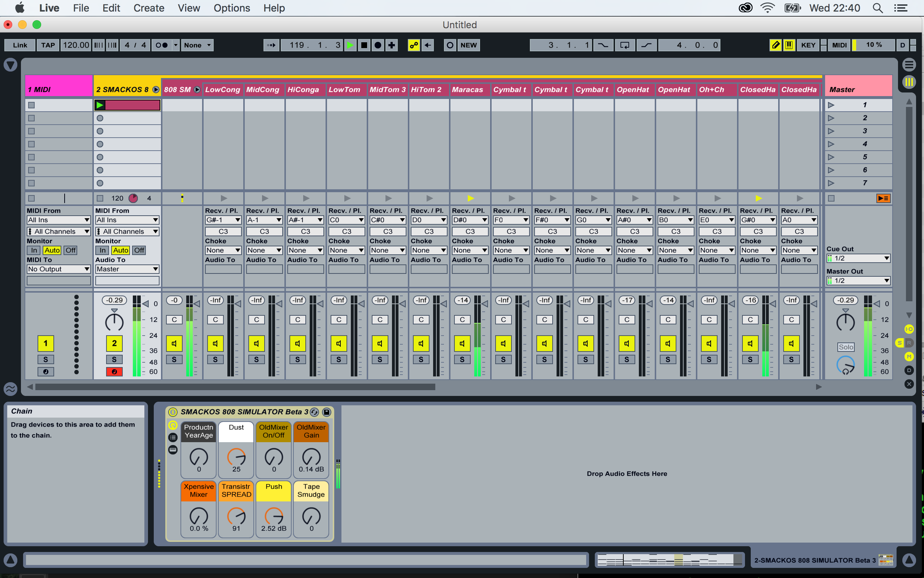
Task: Click the Transistr SPREAD macro knob
Action: pos(236,516)
